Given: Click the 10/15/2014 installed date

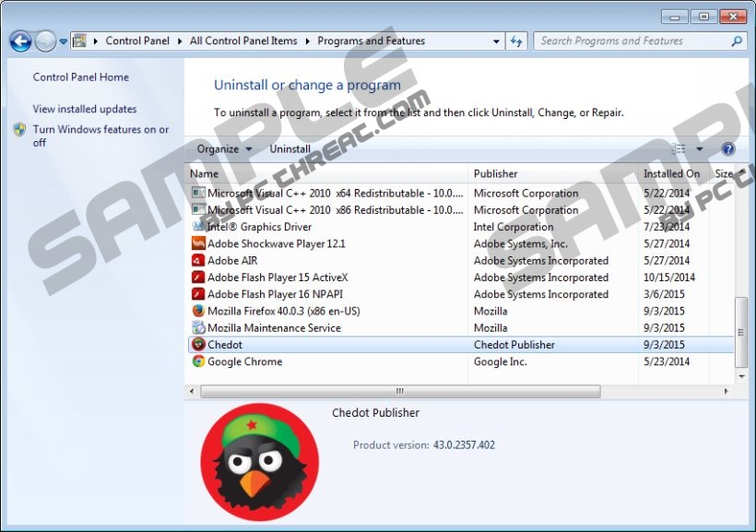Looking at the screenshot, I should [669, 278].
